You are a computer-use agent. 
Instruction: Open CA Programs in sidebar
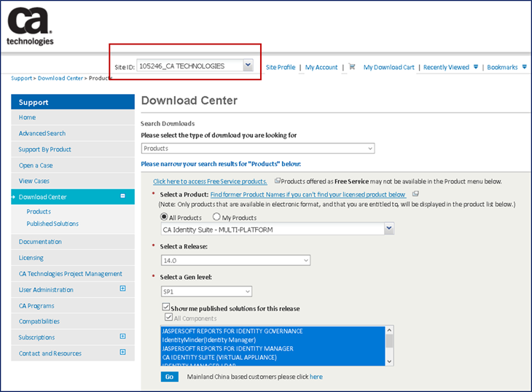pos(73,305)
